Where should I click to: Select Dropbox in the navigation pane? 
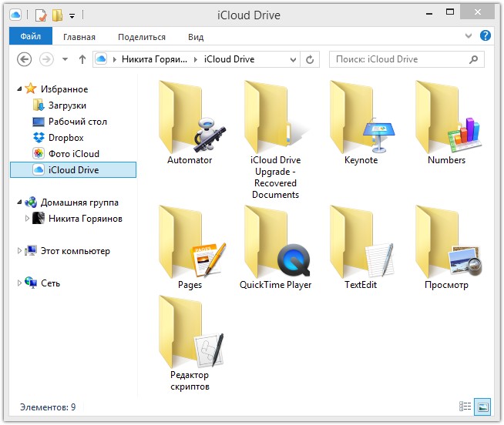(66, 138)
